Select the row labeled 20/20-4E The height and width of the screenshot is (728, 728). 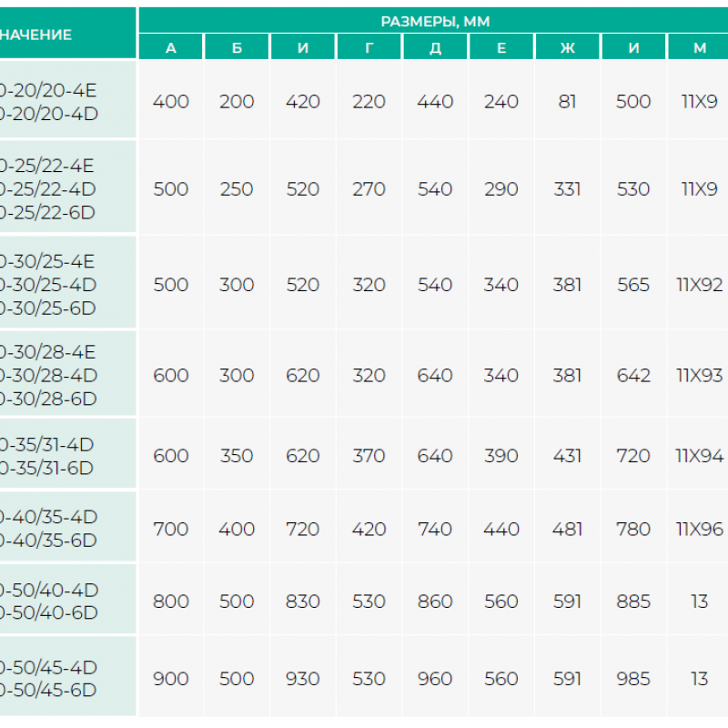(x=48, y=90)
